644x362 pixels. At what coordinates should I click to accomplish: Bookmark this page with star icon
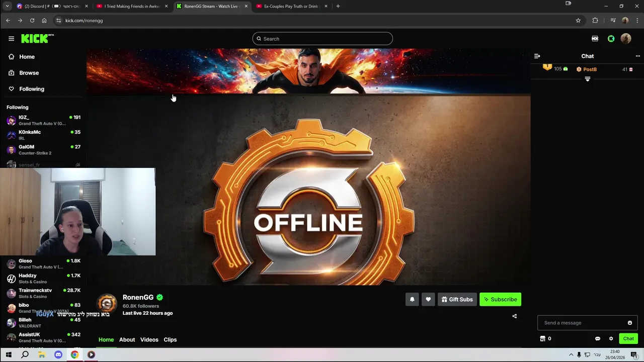[578, 21]
